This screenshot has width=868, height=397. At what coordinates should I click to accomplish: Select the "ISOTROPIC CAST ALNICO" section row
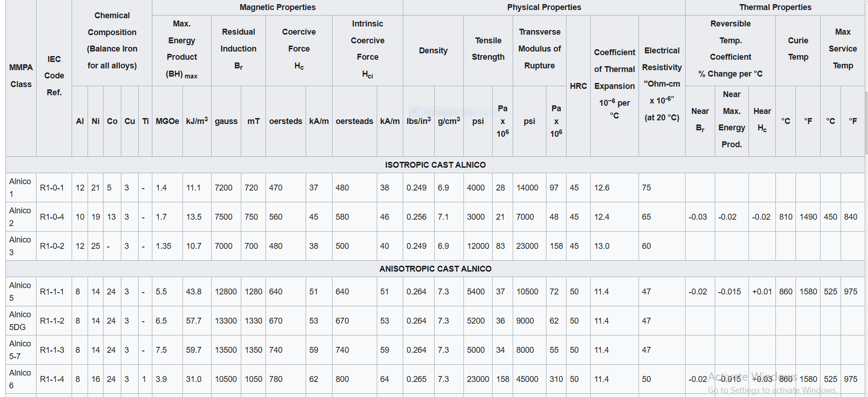click(435, 165)
